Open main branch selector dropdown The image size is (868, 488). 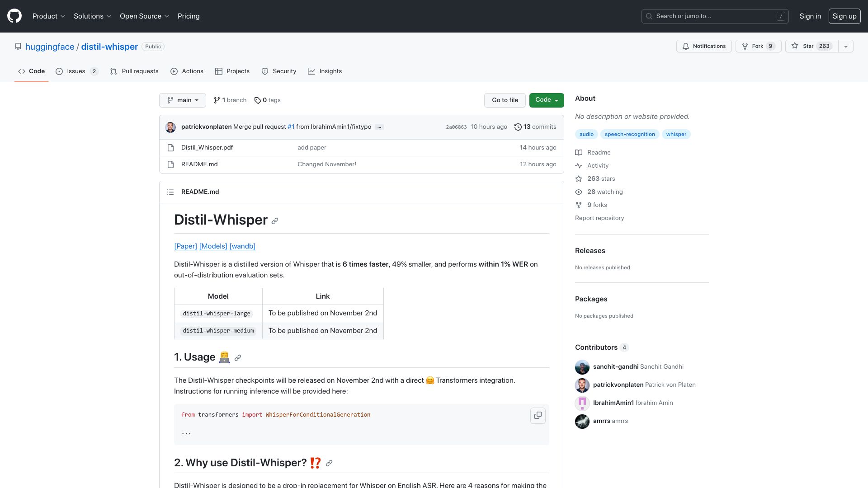tap(183, 100)
